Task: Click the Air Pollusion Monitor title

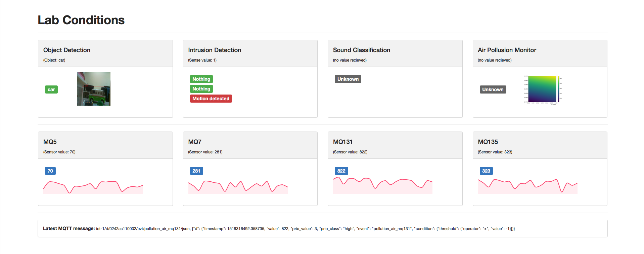Action: [507, 50]
